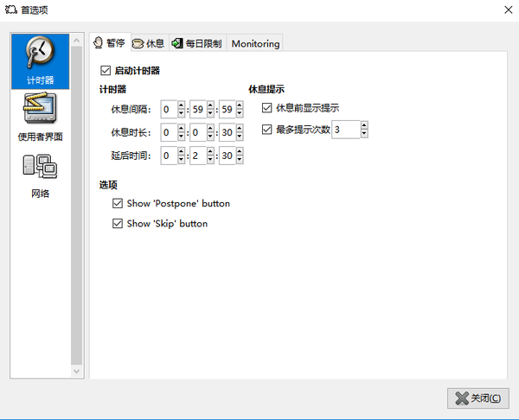The image size is (519, 420).
Task: Click the 休息时长 hours field
Action: 170,132
